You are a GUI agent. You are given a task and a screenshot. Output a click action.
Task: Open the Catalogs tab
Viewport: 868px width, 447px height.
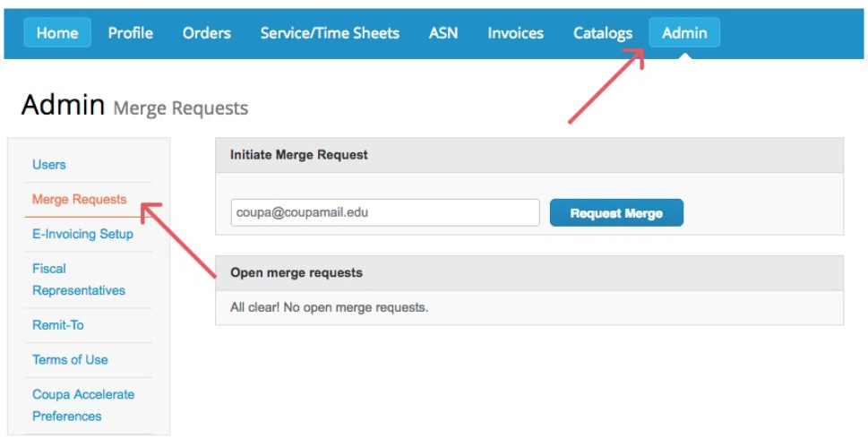(x=603, y=33)
